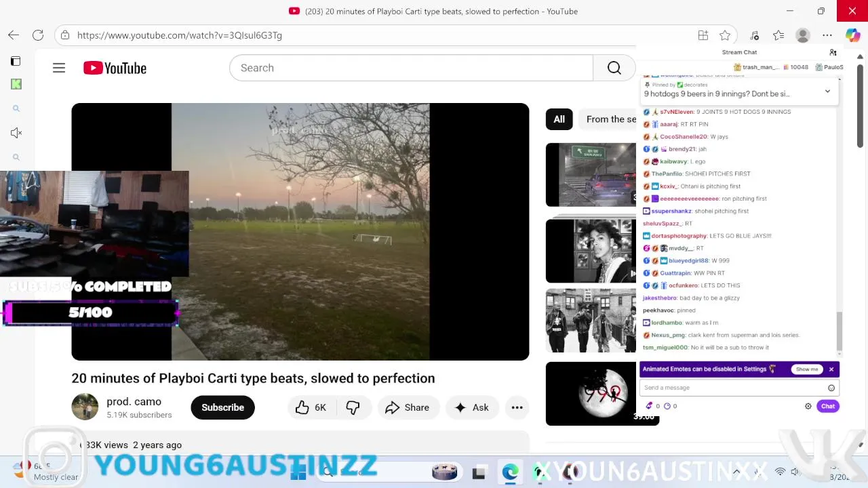The image size is (868, 488).
Task: Open the tab actions sidebar icon
Action: pos(16,61)
